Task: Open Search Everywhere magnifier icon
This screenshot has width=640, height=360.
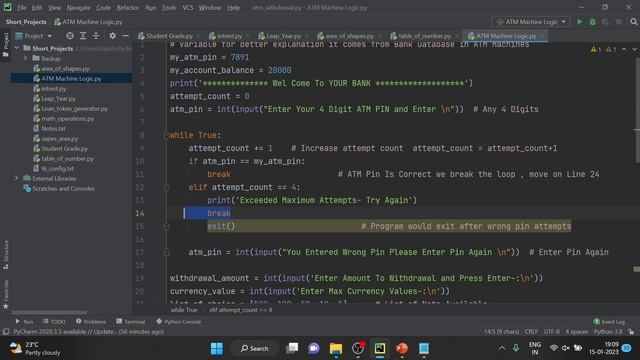Action: (633, 22)
